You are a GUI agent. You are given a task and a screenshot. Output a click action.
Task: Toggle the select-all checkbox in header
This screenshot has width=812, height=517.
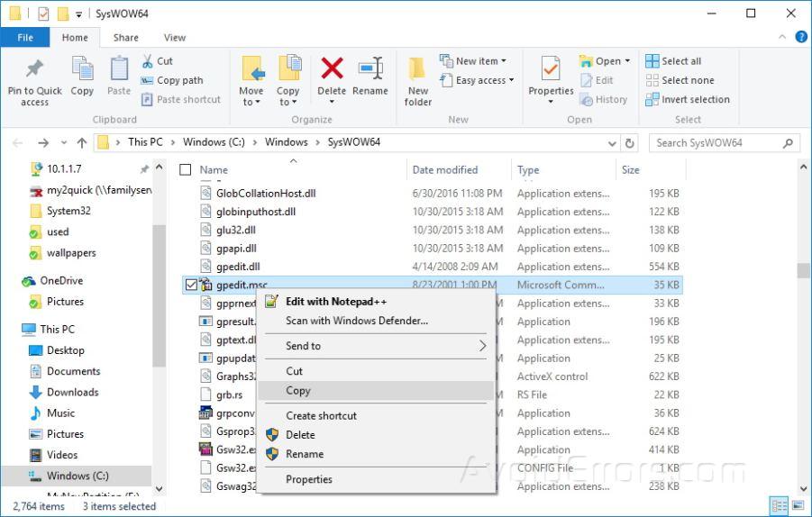point(186,169)
